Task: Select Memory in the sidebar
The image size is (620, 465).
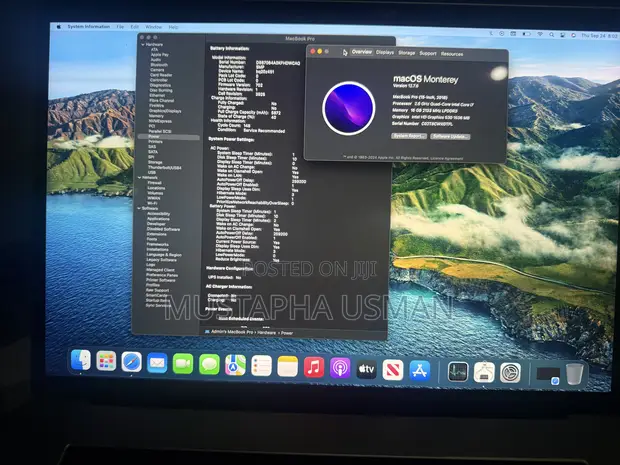Action: (x=156, y=116)
